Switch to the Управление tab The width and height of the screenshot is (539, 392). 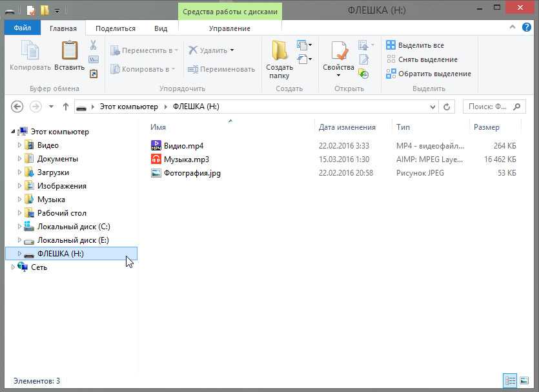(230, 28)
